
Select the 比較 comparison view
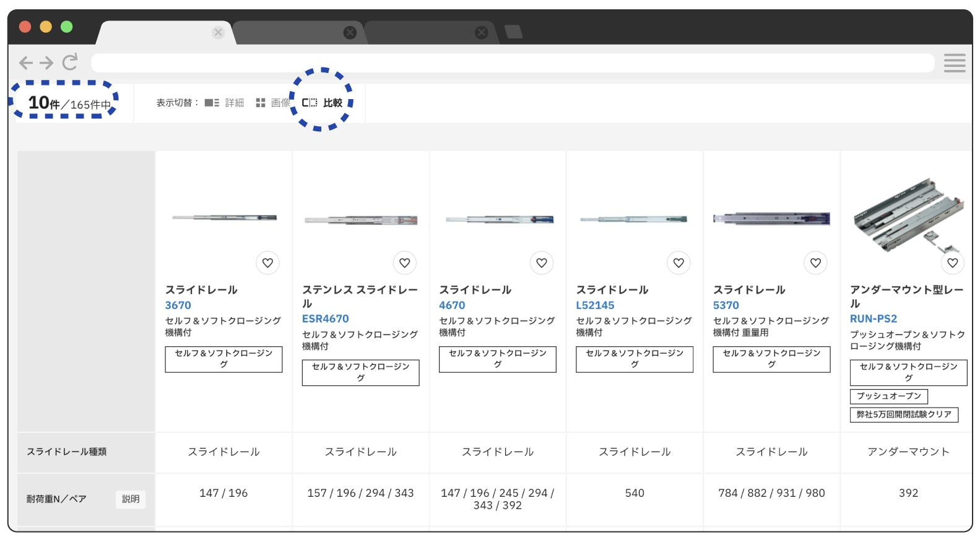(323, 103)
